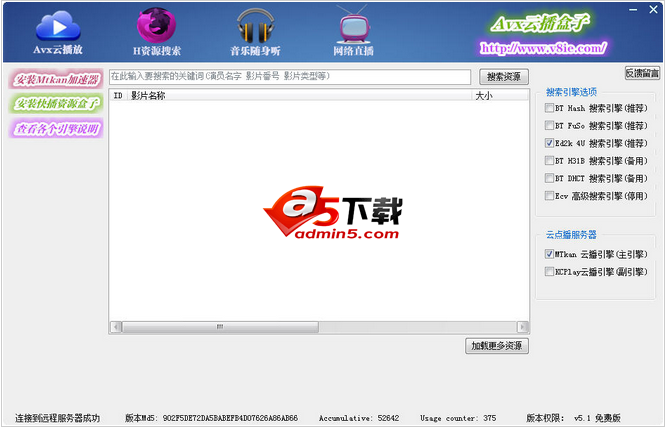Image resolution: width=666 pixels, height=427 pixels.
Task: Close the Avx云播盒子 window
Action: [653, 9]
